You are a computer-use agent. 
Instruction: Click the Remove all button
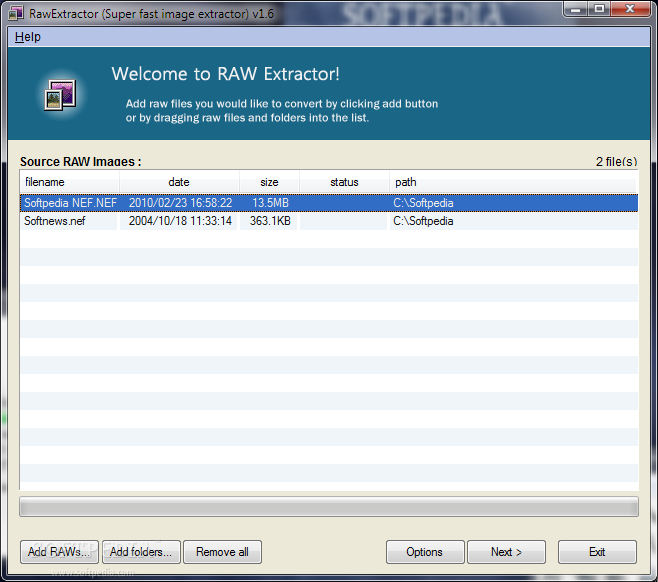tap(222, 552)
